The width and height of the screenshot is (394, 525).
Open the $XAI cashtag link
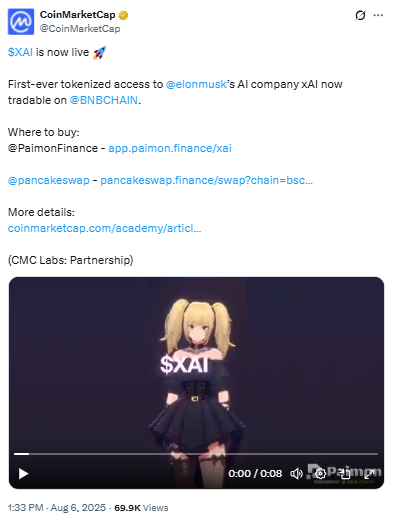click(x=20, y=52)
